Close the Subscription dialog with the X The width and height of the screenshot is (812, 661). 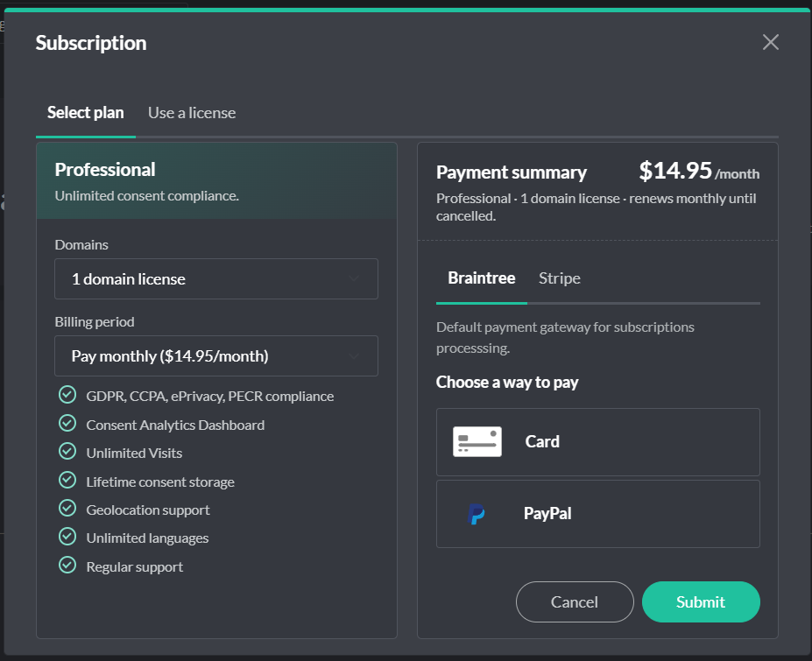(771, 42)
